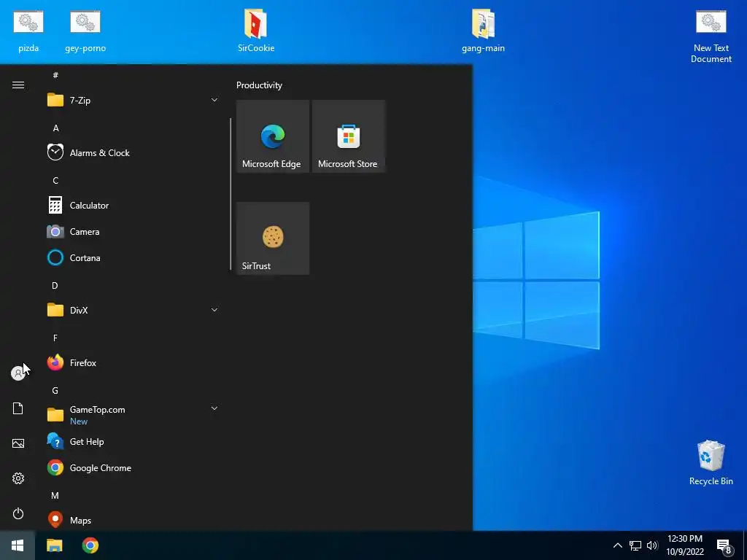Click the Start menu app list scrollbar
The height and width of the screenshot is (560, 747).
click(x=231, y=194)
